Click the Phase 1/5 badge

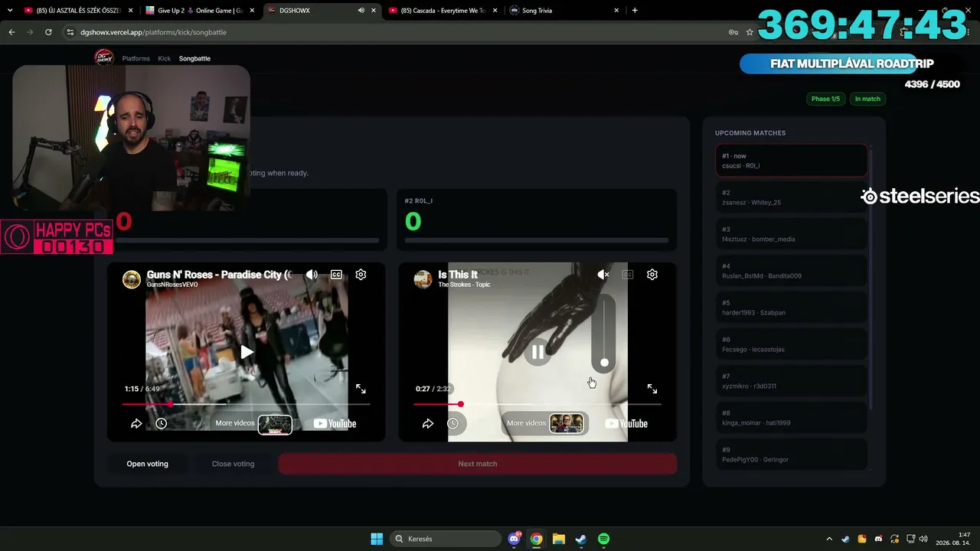[825, 99]
